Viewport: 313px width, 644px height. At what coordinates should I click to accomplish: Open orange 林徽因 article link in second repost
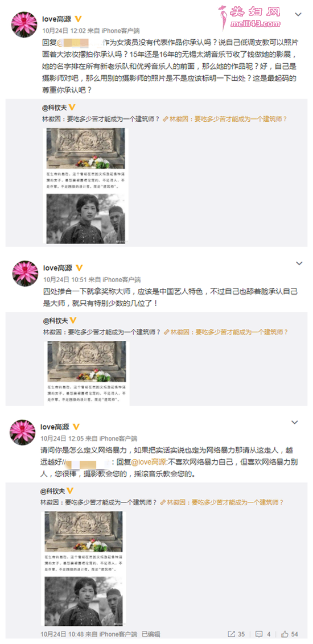click(225, 332)
